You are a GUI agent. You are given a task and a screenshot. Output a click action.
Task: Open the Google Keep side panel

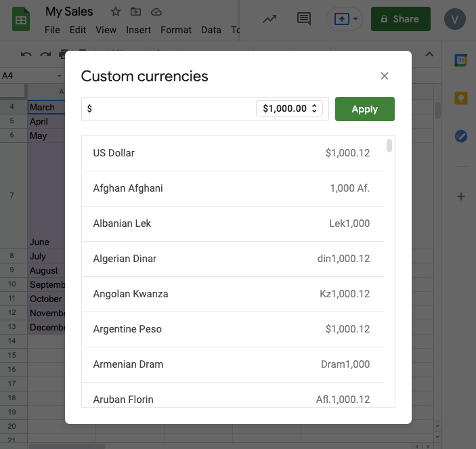click(460, 98)
